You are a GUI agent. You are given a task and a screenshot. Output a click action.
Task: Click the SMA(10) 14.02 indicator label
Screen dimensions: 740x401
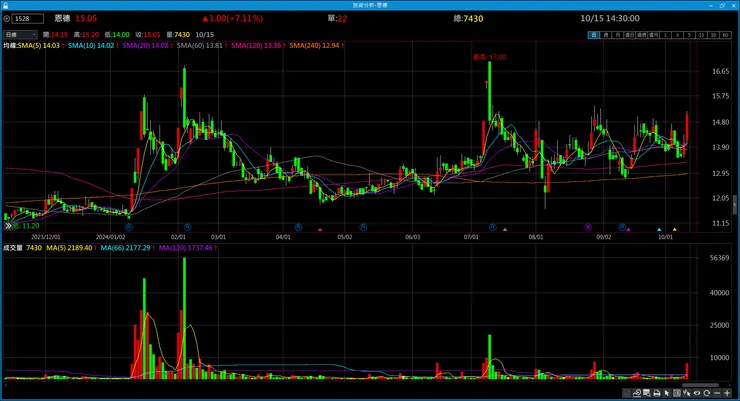93,45
